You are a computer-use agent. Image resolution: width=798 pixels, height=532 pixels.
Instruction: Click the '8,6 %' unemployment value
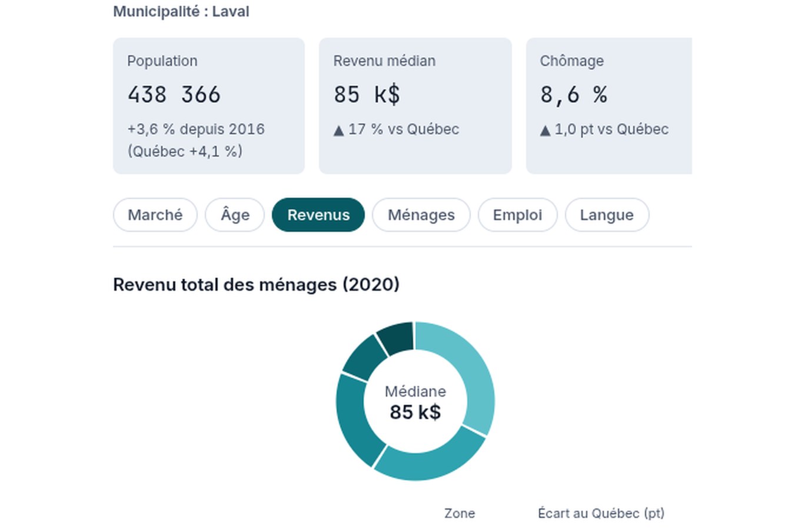pos(574,95)
